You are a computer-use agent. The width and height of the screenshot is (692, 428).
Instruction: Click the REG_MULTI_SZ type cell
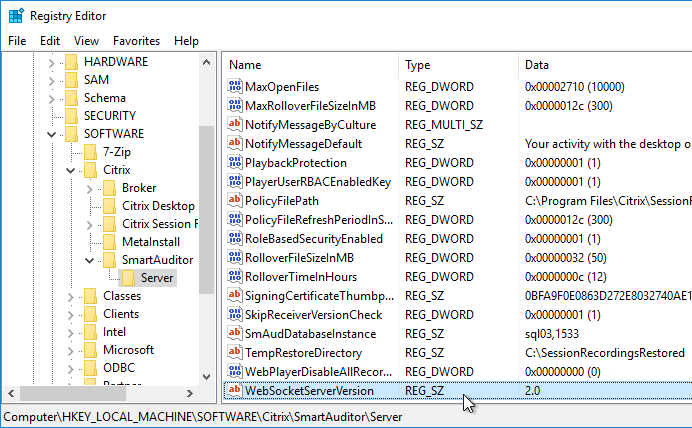click(444, 125)
